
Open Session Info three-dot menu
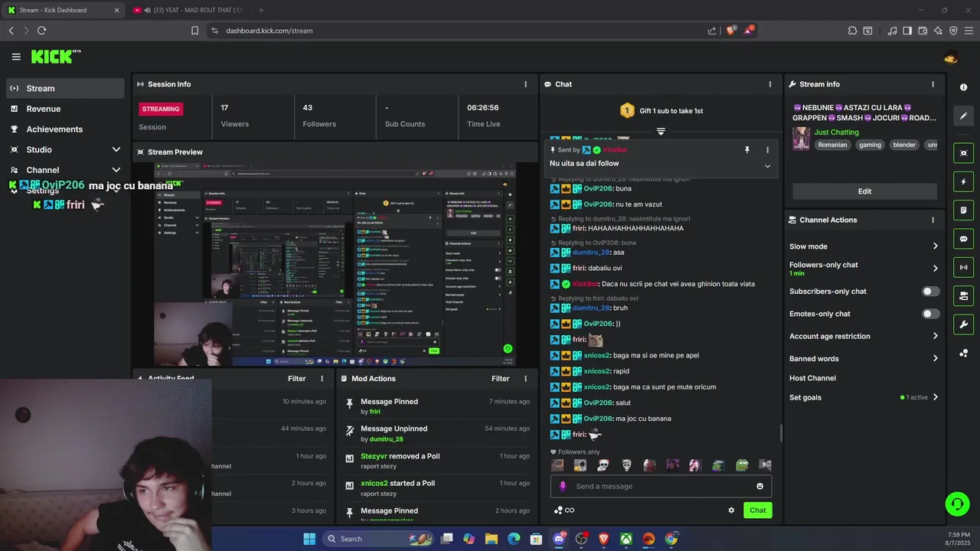[525, 84]
